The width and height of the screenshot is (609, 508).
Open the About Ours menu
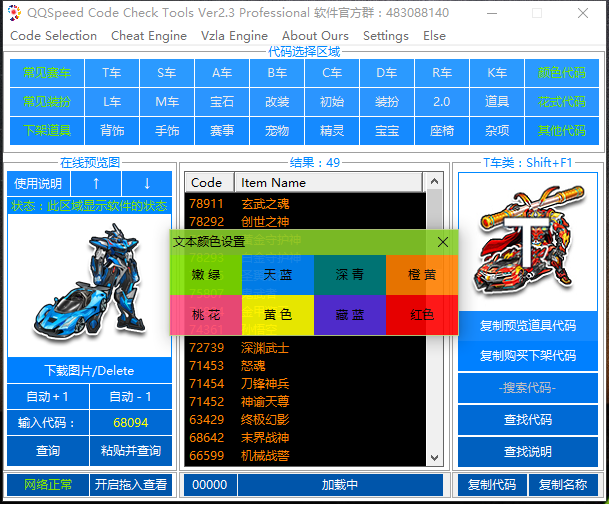tap(315, 36)
